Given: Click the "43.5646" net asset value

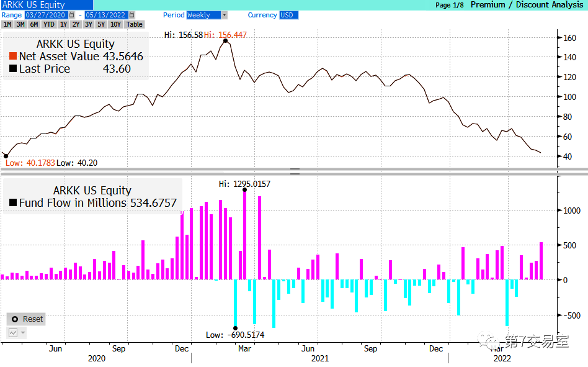Looking at the screenshot, I should point(123,57).
